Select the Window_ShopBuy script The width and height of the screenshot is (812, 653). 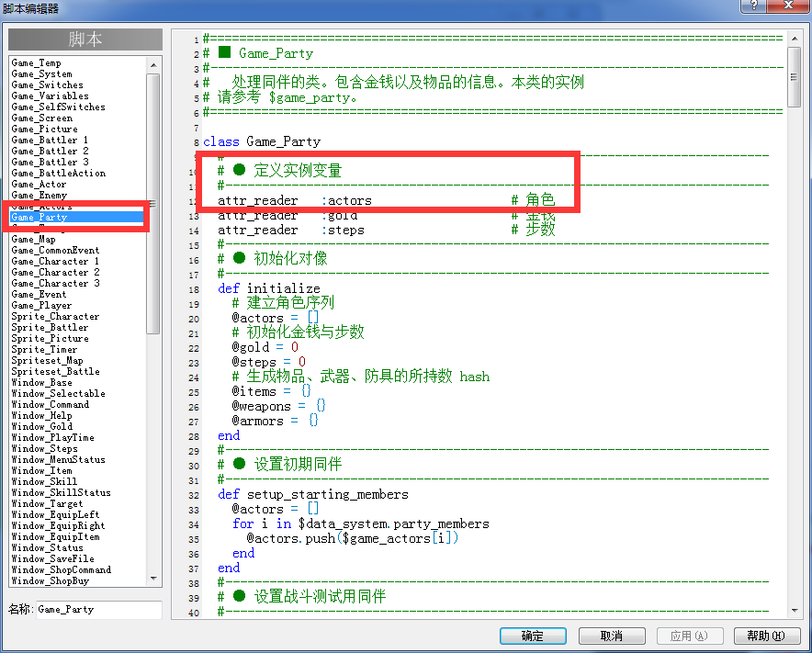[x=51, y=581]
